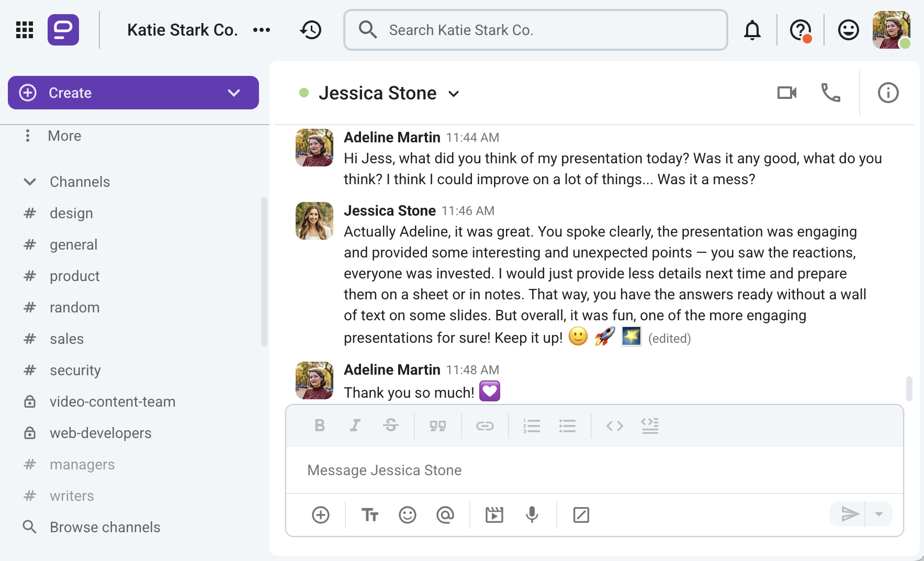Start recording a voice message

tap(532, 515)
